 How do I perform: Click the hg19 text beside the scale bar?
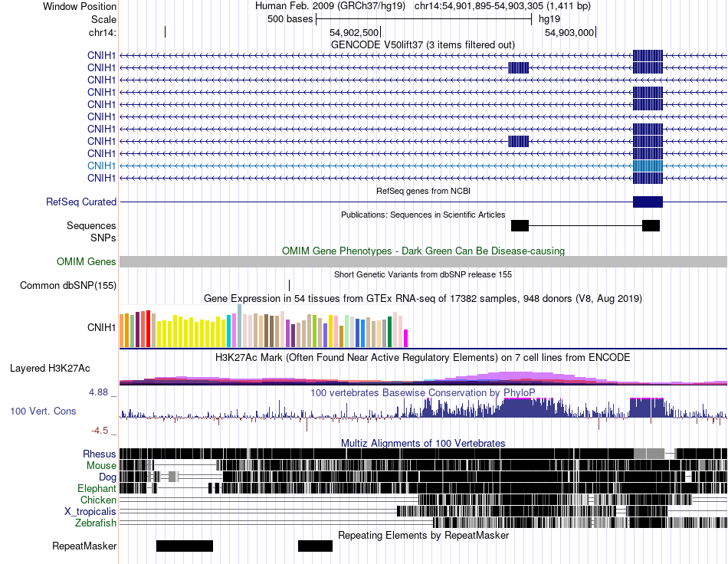click(x=549, y=19)
